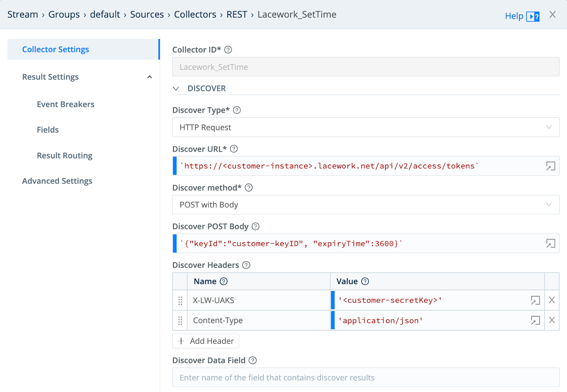Viewport: 567px width, 392px height.
Task: Show help tooltip for Discover Data Field
Action: (x=253, y=360)
